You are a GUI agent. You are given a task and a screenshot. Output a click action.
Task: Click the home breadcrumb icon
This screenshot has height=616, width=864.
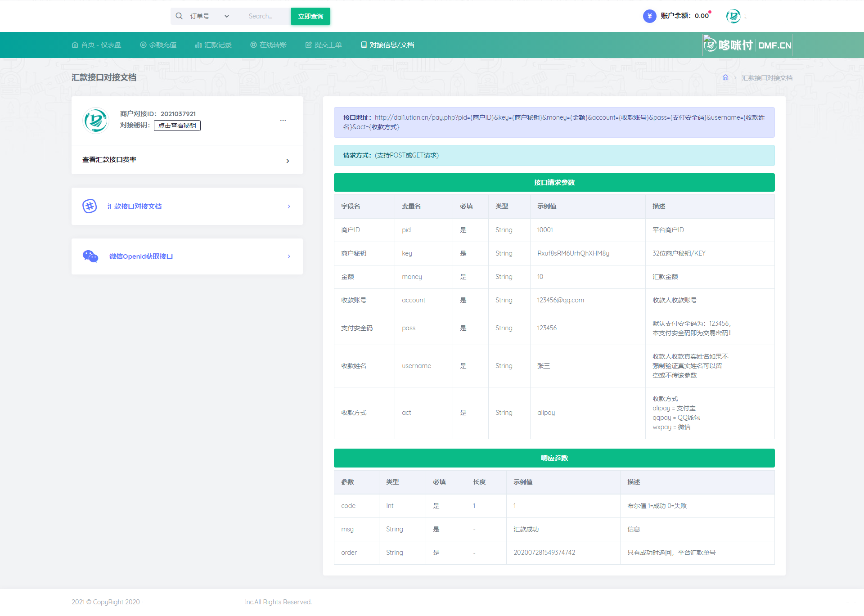point(725,78)
